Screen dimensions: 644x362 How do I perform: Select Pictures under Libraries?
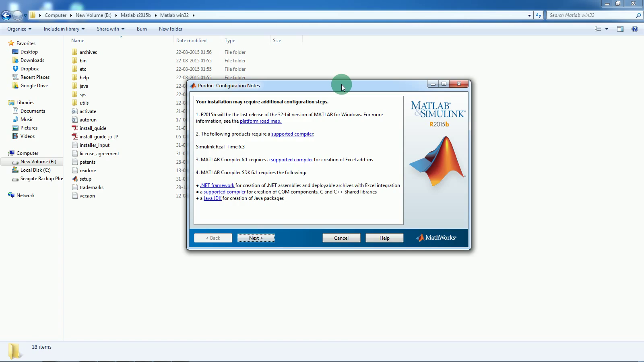(x=29, y=128)
